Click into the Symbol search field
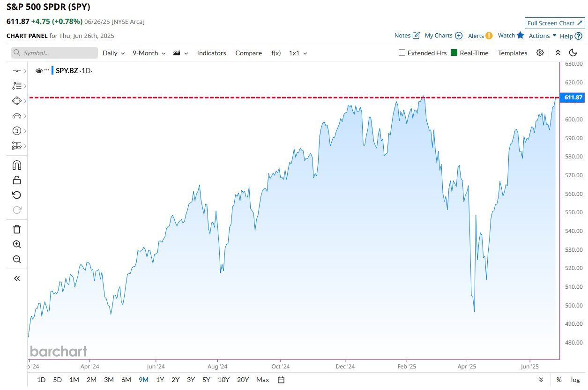 click(54, 53)
